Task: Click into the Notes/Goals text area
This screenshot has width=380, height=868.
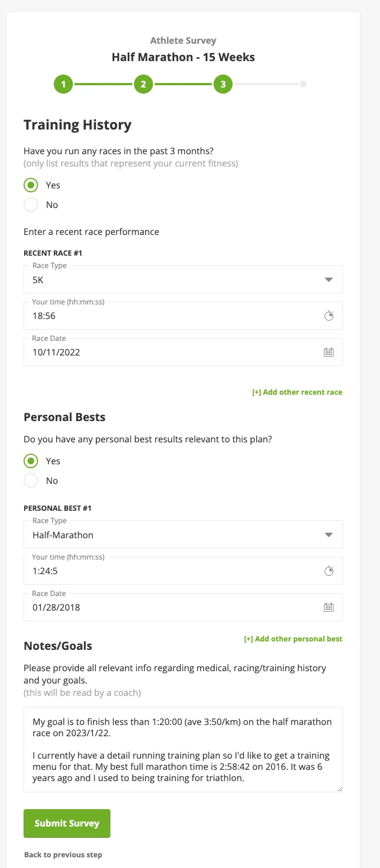Action: point(183,749)
